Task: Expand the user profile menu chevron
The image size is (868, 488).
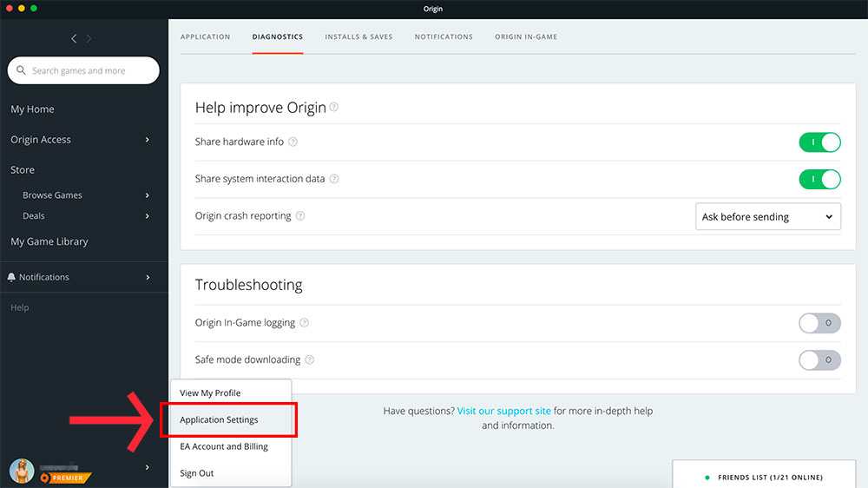Action: [x=148, y=467]
